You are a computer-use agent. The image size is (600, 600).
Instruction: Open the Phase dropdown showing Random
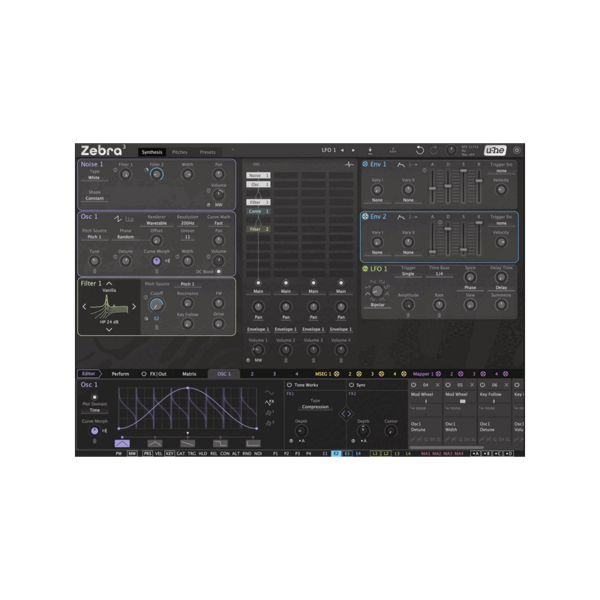coord(126,237)
